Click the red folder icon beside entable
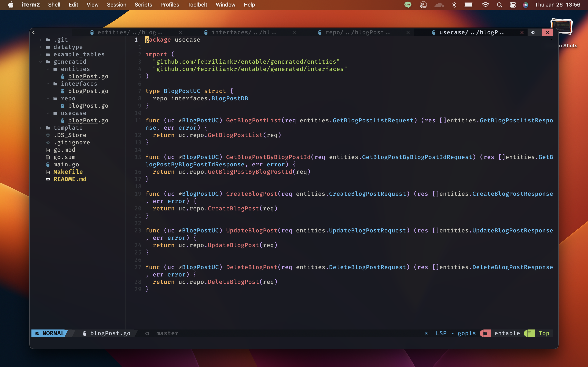The image size is (588, 367). pyautogui.click(x=485, y=333)
